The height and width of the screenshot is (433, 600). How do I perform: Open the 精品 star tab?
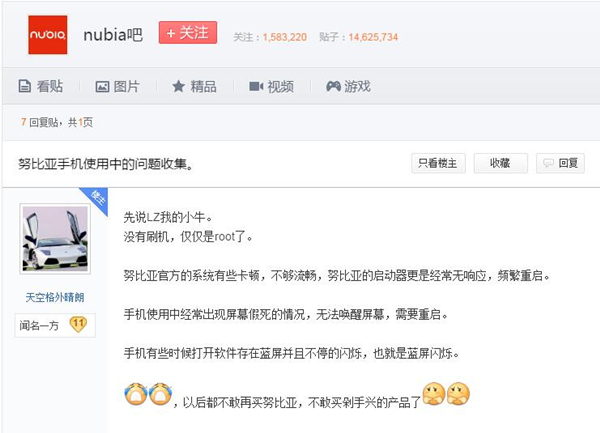coord(194,86)
